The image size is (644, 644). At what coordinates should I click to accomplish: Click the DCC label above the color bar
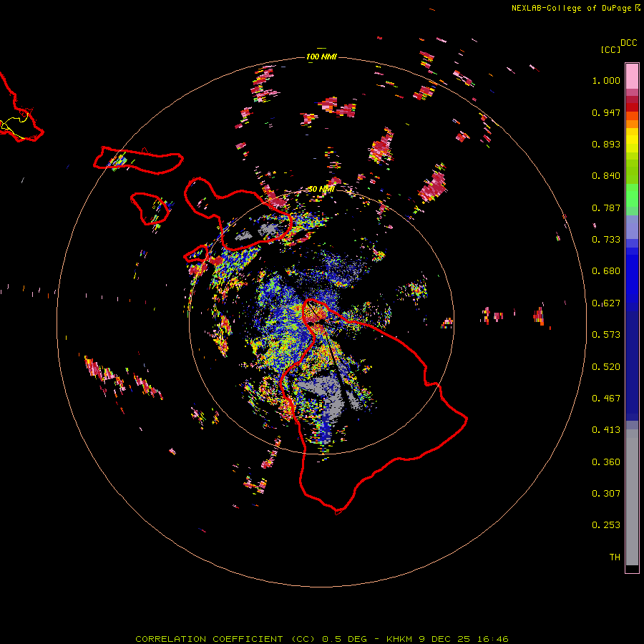(628, 43)
